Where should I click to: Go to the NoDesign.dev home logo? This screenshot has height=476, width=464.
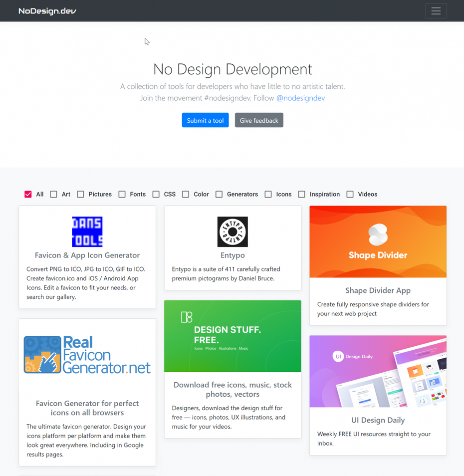click(47, 11)
